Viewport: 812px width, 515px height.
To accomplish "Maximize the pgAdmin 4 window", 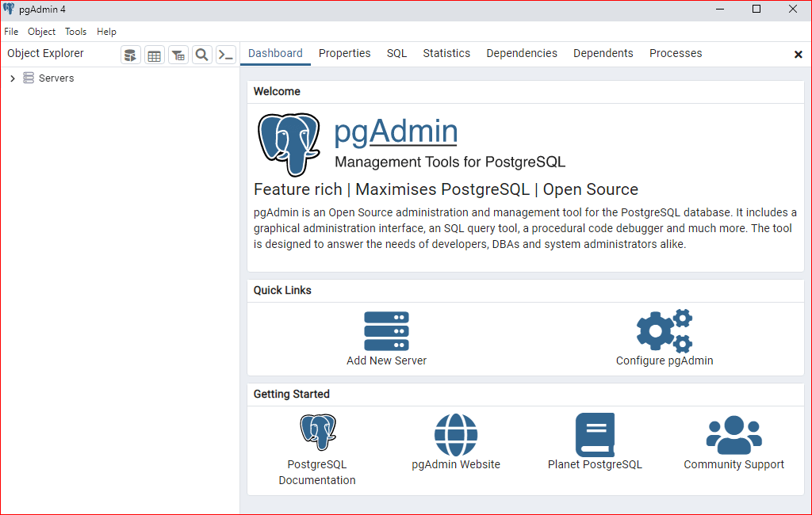I will (x=756, y=9).
